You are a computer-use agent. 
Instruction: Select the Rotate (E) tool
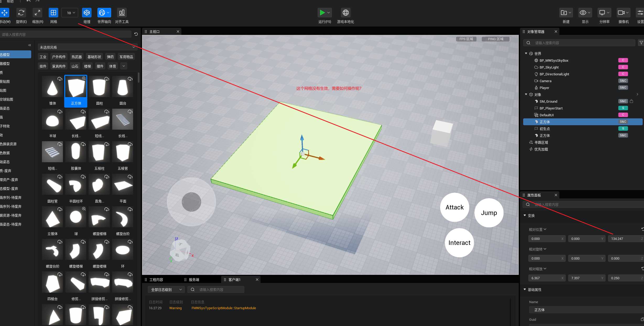(x=21, y=13)
